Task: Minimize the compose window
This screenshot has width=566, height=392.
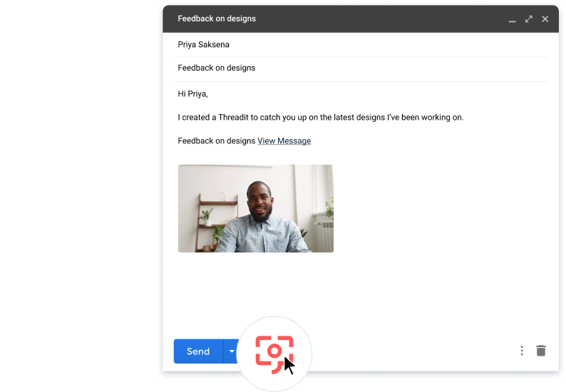Action: coord(513,20)
